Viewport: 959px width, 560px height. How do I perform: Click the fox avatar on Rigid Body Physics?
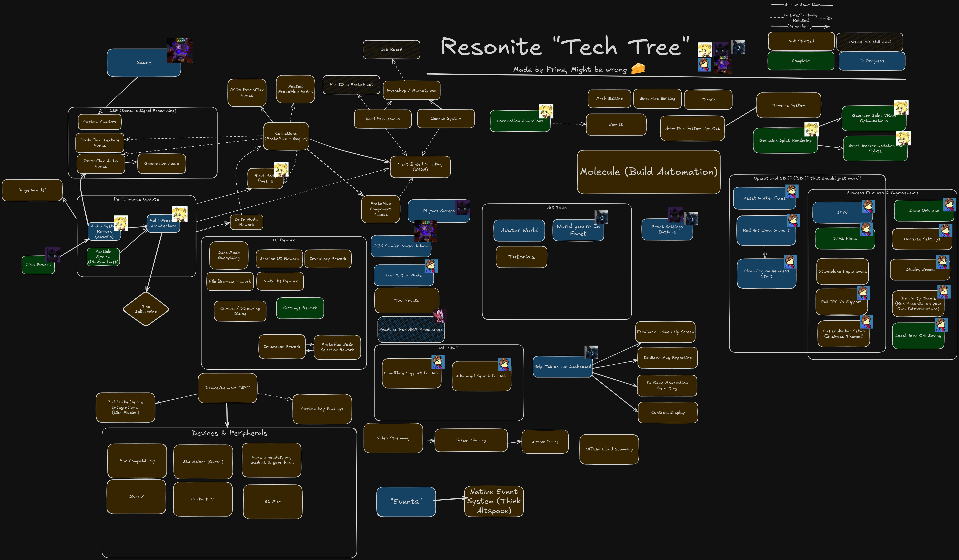pyautogui.click(x=281, y=169)
